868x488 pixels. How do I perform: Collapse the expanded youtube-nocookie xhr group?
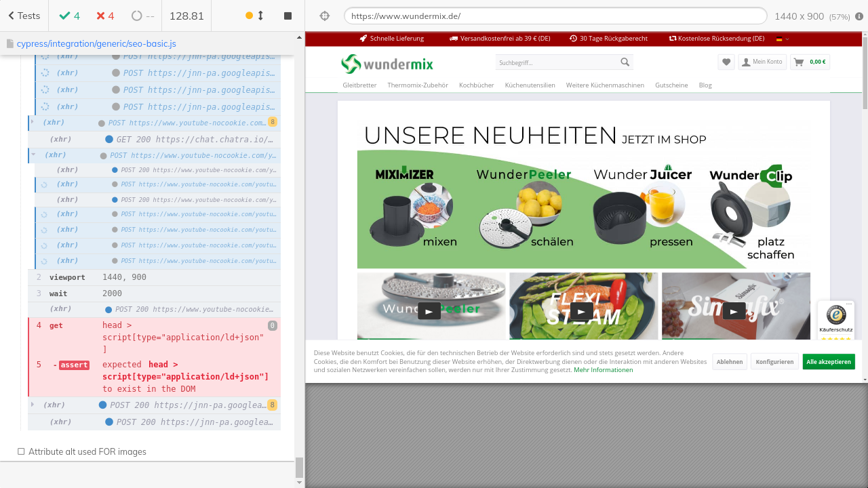33,155
